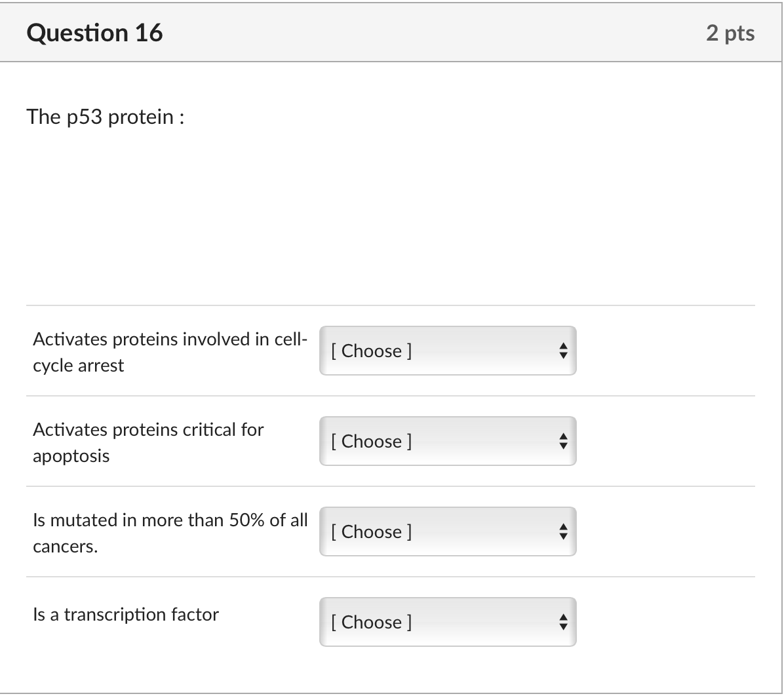
Task: Click the label 'Is a transcription factor'
Action: (125, 614)
